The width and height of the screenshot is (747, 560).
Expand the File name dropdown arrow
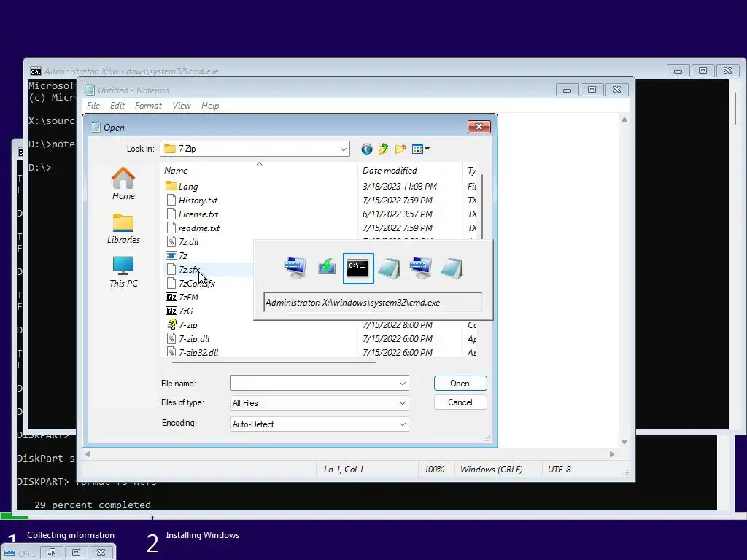[x=403, y=384]
